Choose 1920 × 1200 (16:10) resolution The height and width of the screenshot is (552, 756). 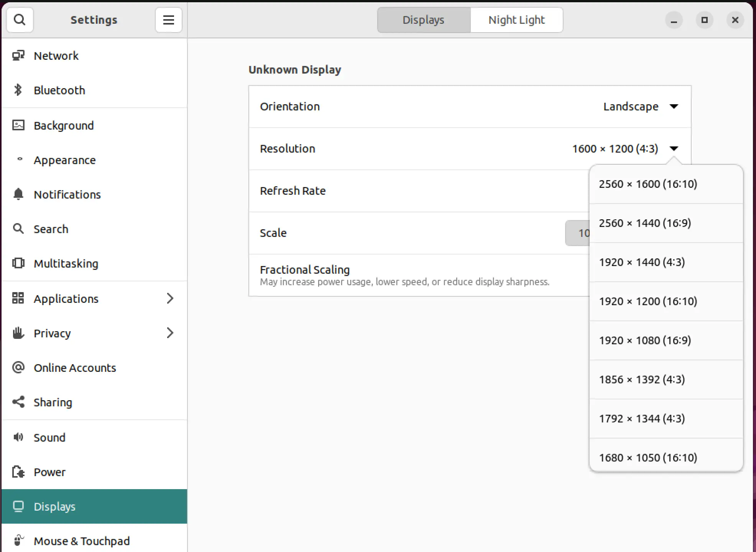point(666,301)
